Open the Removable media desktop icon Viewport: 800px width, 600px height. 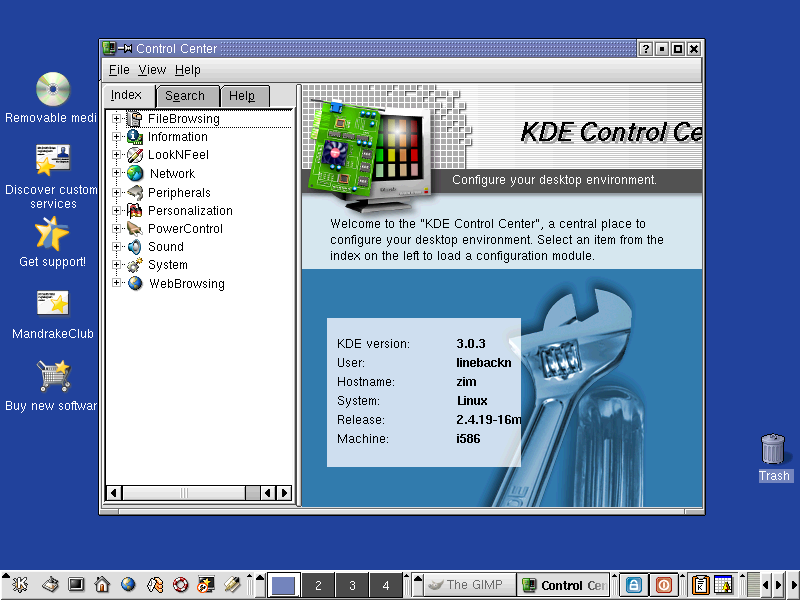[53, 89]
